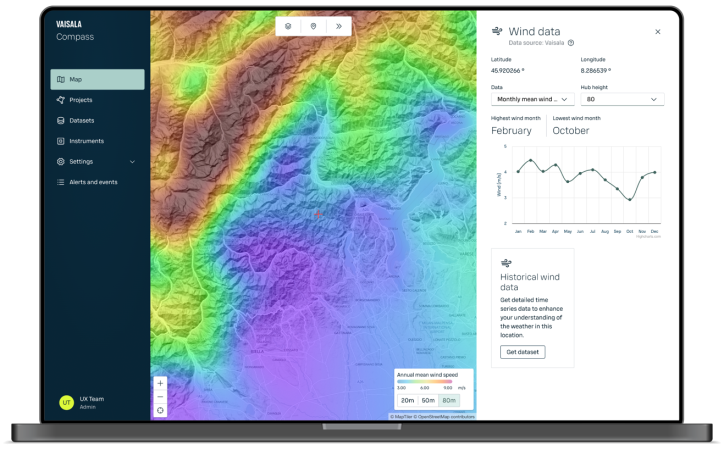Close the Wind data panel
This screenshot has width=724, height=450.
click(658, 32)
